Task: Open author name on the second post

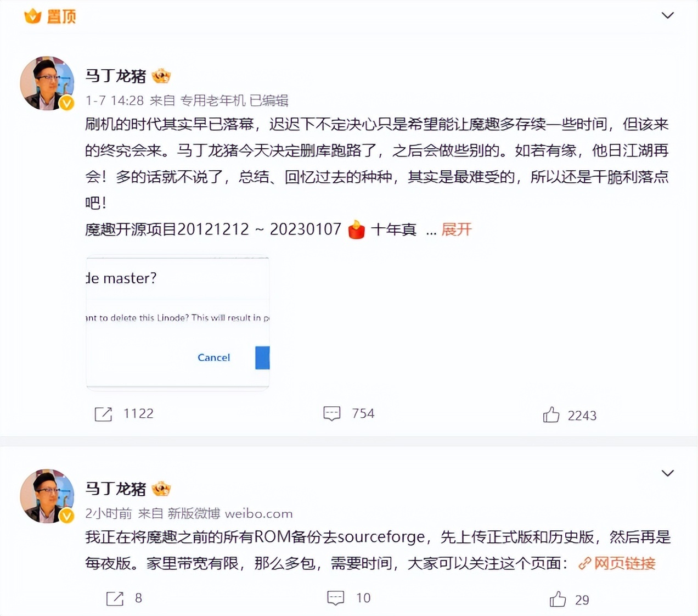Action: (x=116, y=489)
